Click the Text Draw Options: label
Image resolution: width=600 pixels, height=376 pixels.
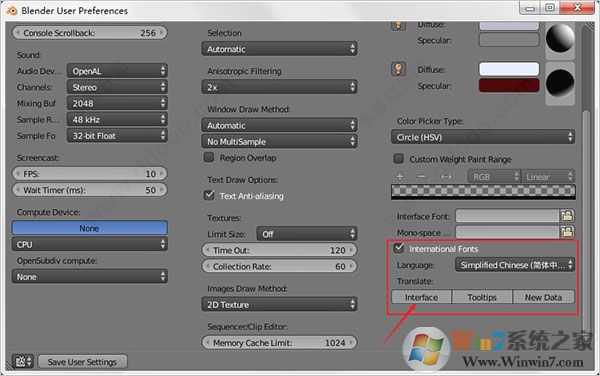[x=243, y=179]
